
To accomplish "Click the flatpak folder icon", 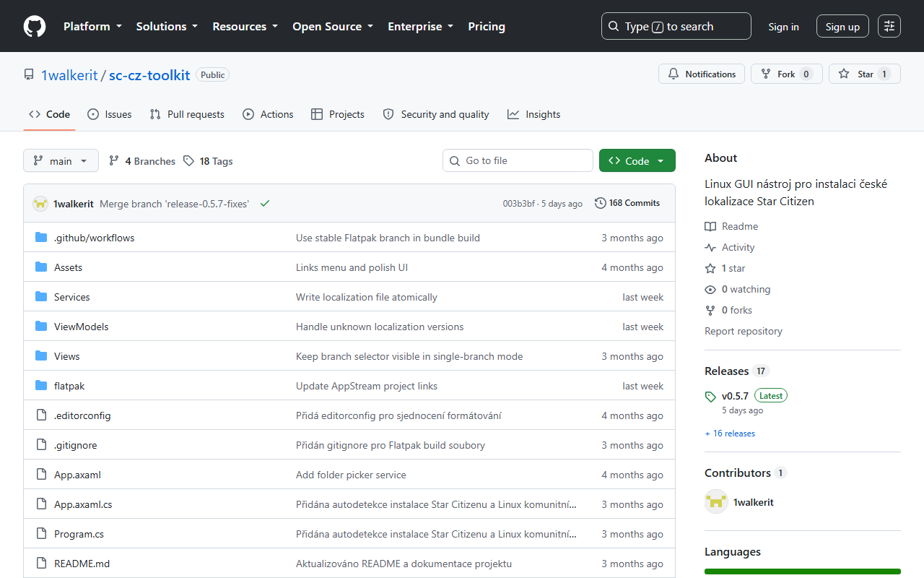I will (x=41, y=386).
